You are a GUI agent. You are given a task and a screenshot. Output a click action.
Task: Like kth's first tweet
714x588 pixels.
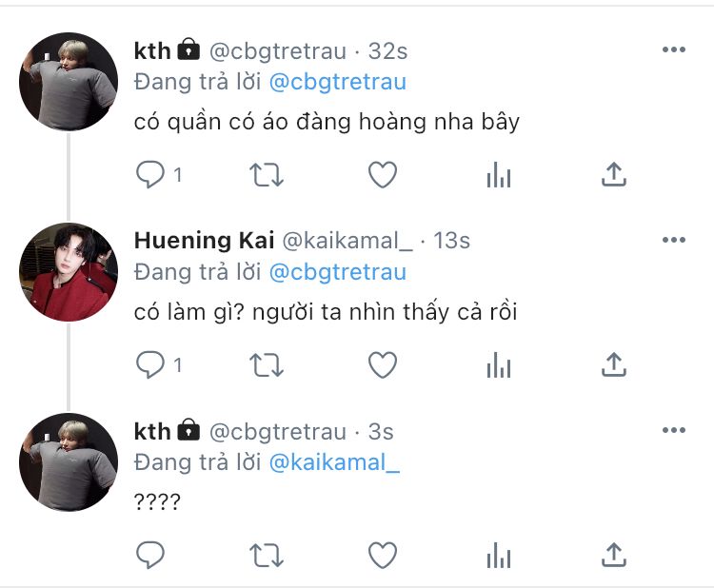click(x=382, y=174)
